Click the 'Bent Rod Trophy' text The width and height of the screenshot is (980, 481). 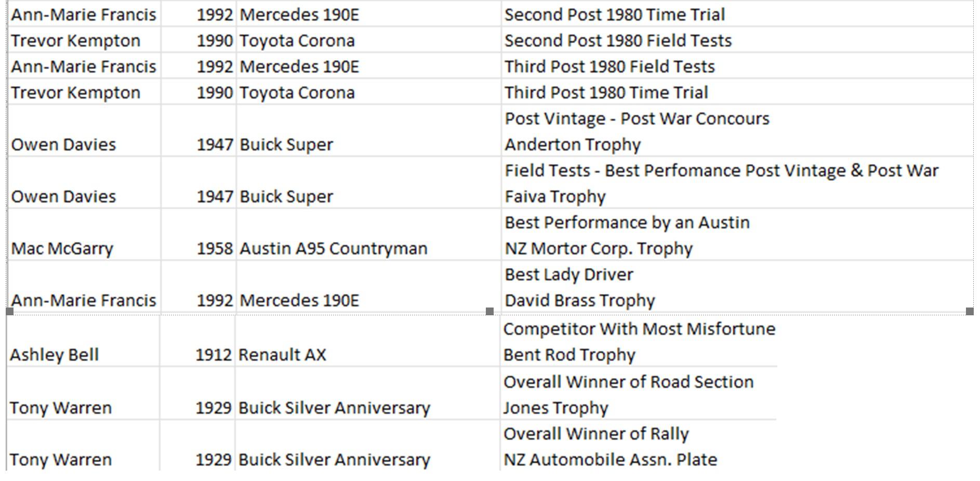tap(569, 355)
